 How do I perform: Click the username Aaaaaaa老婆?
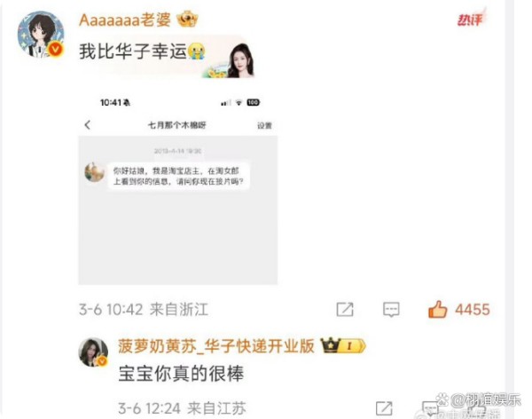click(125, 20)
